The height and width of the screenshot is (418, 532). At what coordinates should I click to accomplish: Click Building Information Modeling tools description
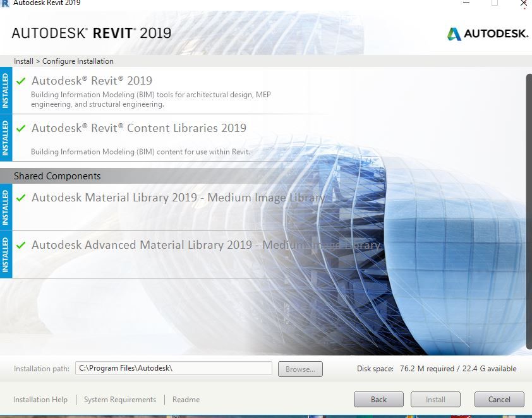tap(151, 99)
